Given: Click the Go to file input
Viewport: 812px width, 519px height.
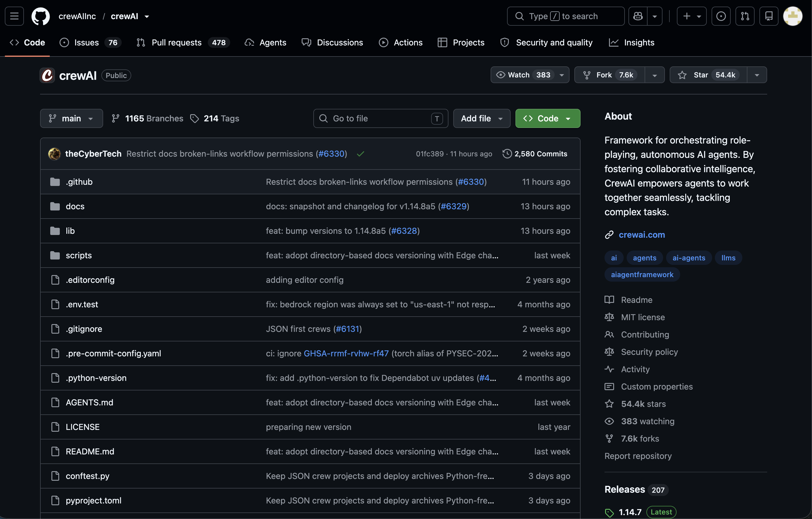Looking at the screenshot, I should click(380, 118).
